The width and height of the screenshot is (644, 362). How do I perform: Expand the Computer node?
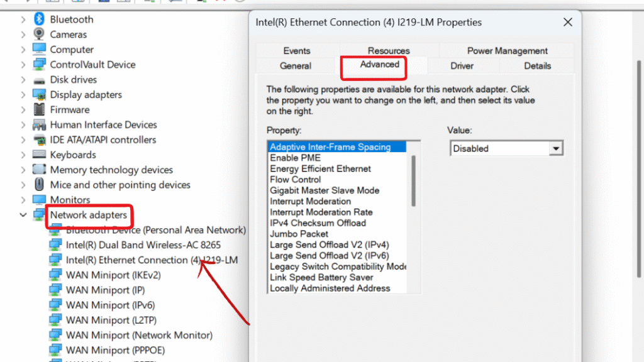pyautogui.click(x=23, y=49)
